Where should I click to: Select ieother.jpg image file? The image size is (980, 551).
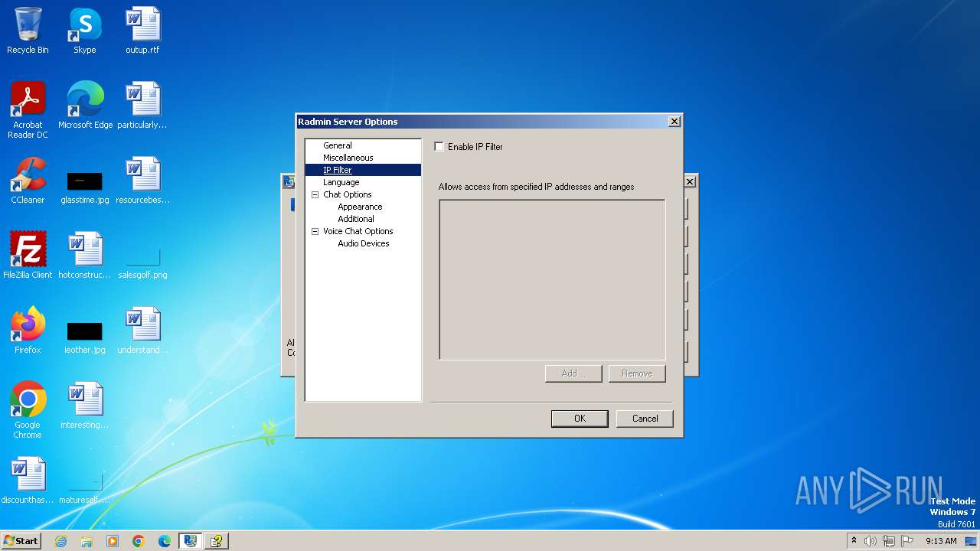click(x=85, y=337)
